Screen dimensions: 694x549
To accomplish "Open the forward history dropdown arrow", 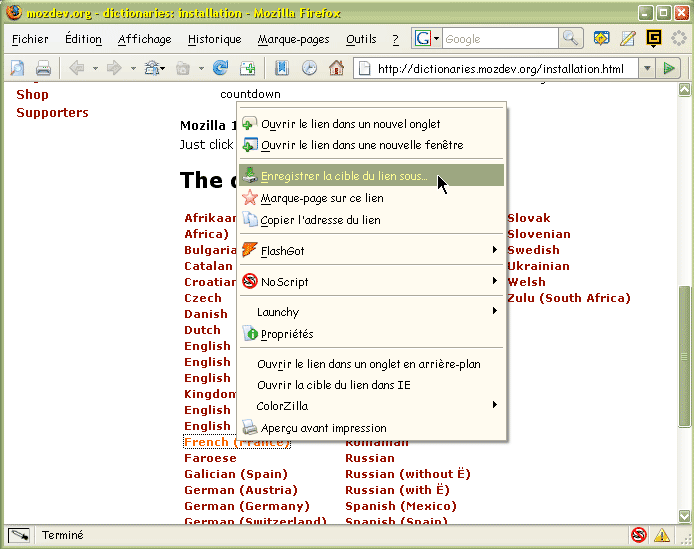I will tap(133, 69).
